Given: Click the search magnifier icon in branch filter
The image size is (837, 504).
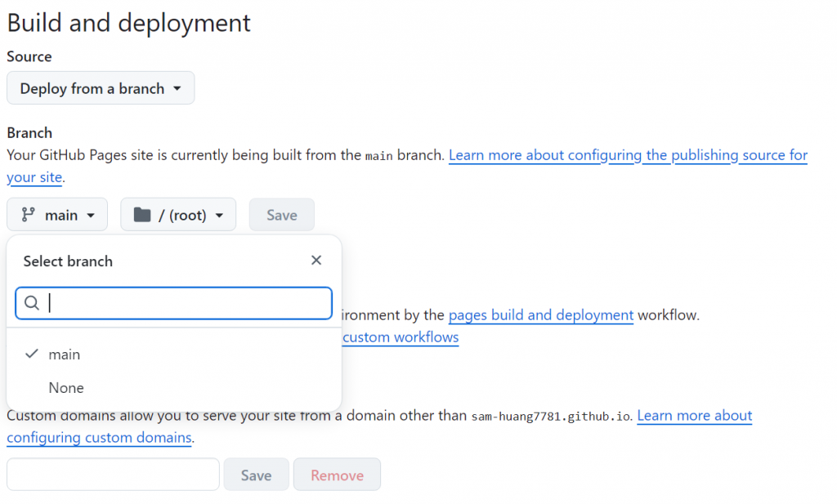Looking at the screenshot, I should tap(32, 303).
